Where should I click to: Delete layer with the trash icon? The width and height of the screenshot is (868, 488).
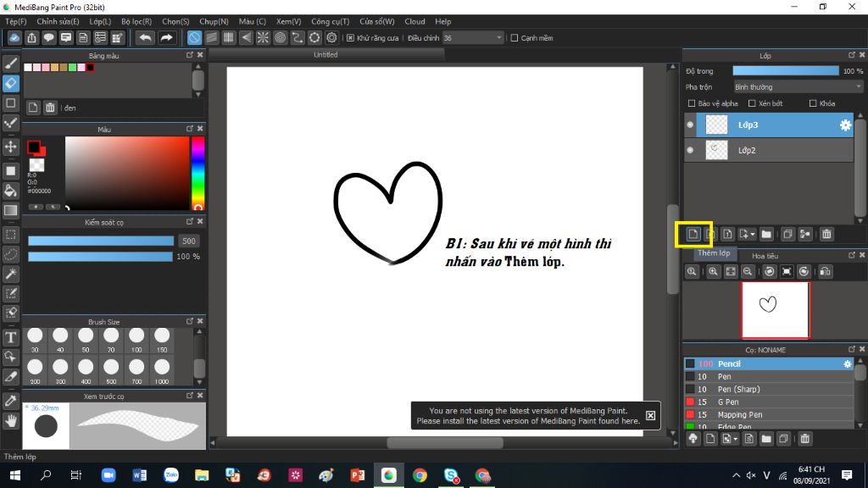point(826,234)
